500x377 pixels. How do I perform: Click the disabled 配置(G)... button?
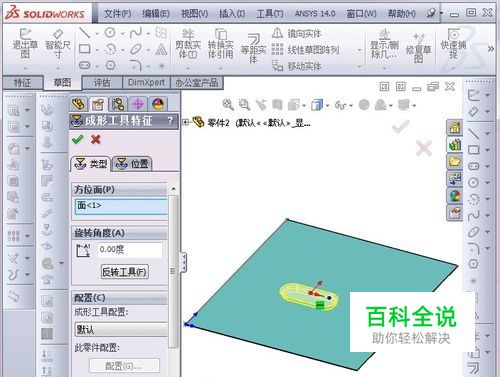click(x=124, y=366)
